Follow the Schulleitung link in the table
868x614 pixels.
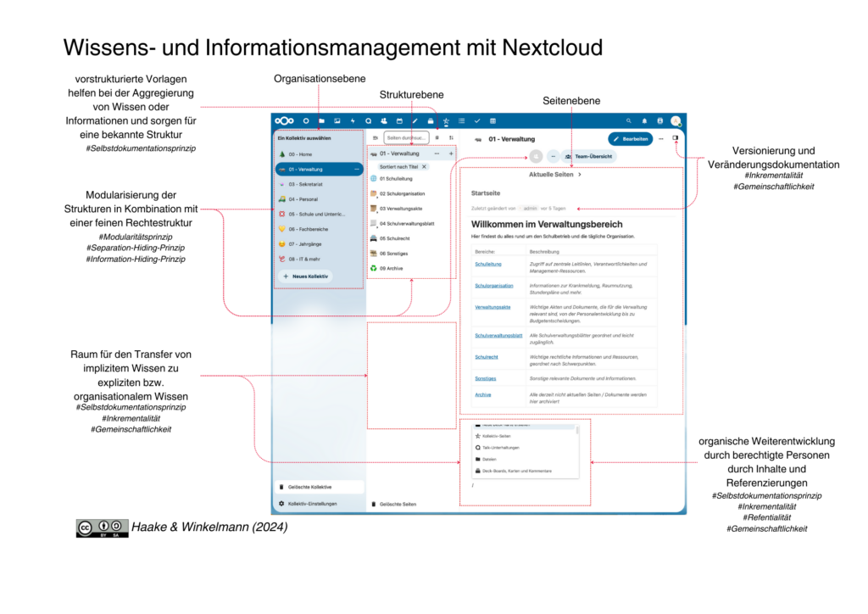(488, 264)
